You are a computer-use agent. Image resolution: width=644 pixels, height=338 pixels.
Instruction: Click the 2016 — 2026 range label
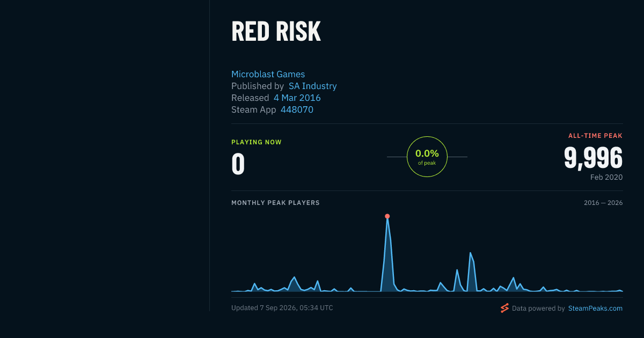pos(603,203)
